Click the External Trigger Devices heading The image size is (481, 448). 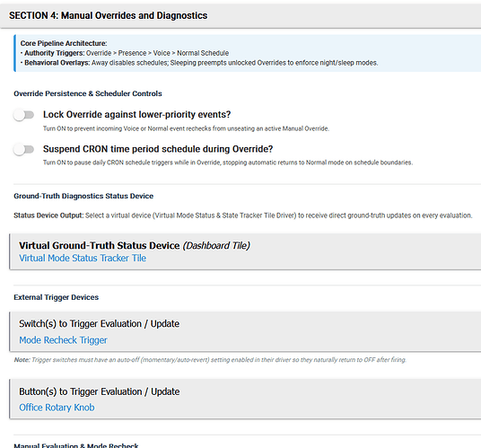[57, 297]
